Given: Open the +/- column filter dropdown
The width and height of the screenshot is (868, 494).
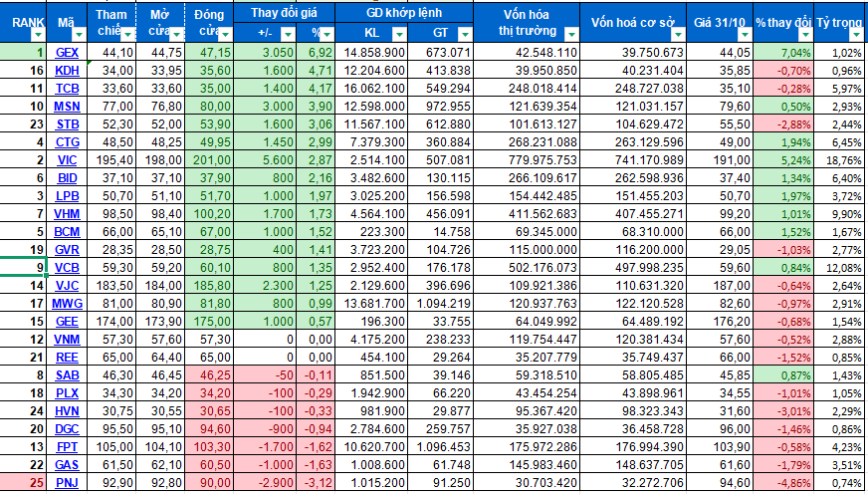Looking at the screenshot, I should click(x=288, y=36).
